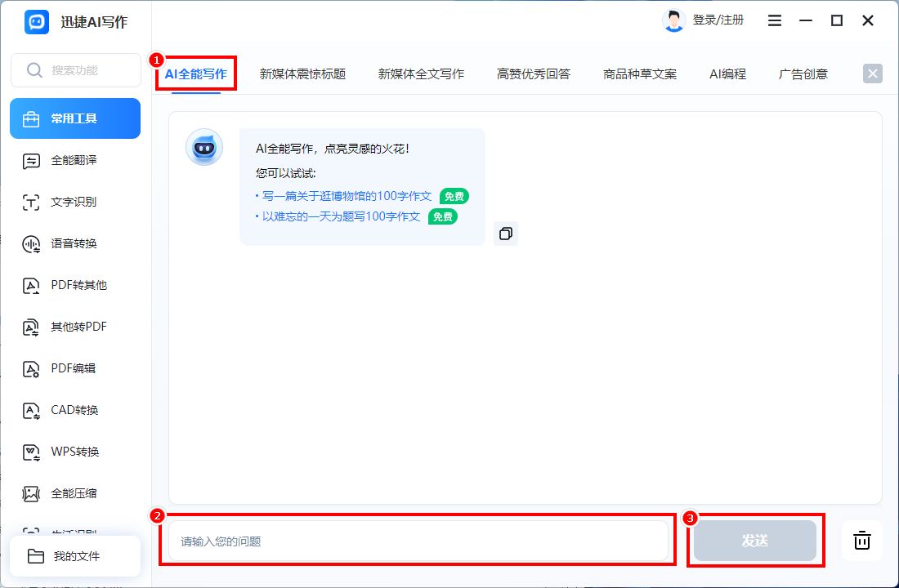Select 全能压缩 text in the sidebar

tap(74, 493)
